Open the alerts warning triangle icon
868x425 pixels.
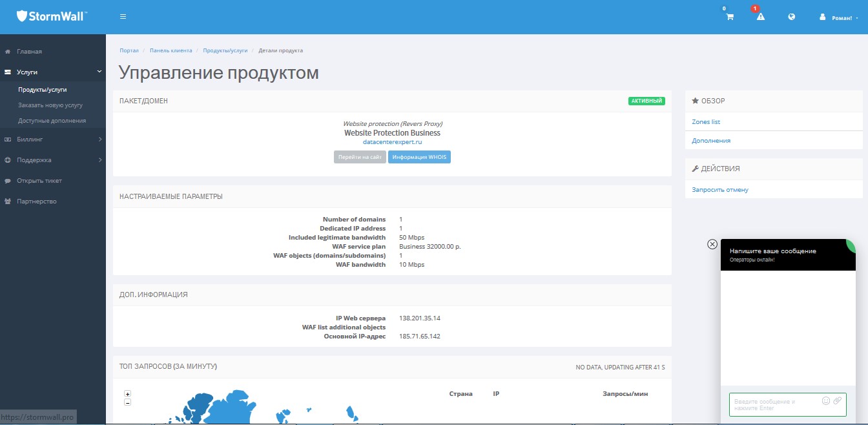pos(760,17)
